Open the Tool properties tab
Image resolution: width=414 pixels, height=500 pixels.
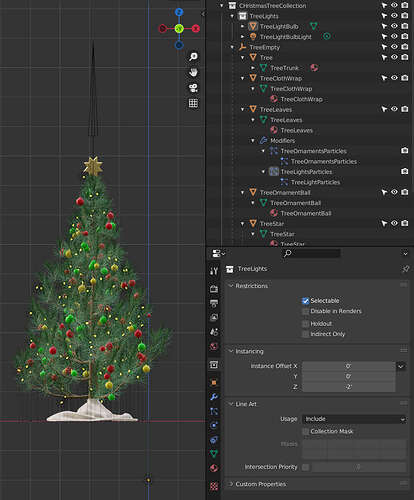coord(214,271)
